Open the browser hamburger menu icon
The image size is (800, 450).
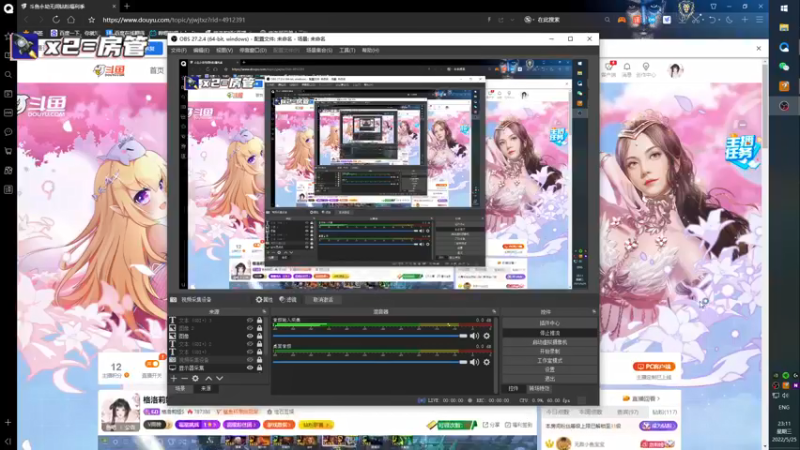pos(760,19)
